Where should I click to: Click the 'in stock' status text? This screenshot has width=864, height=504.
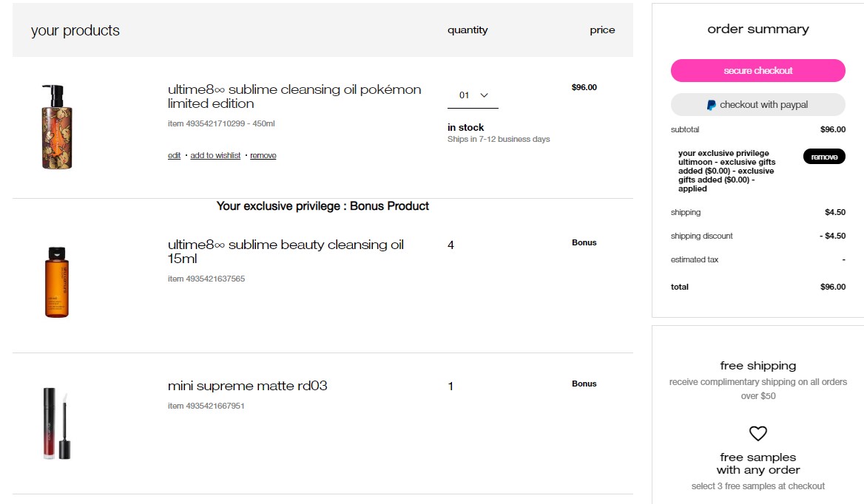click(465, 127)
